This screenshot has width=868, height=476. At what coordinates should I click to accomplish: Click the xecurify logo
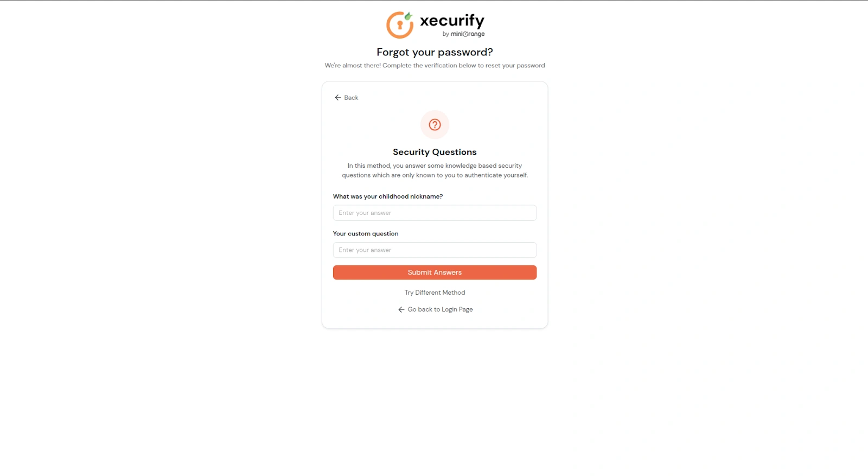pos(434,23)
